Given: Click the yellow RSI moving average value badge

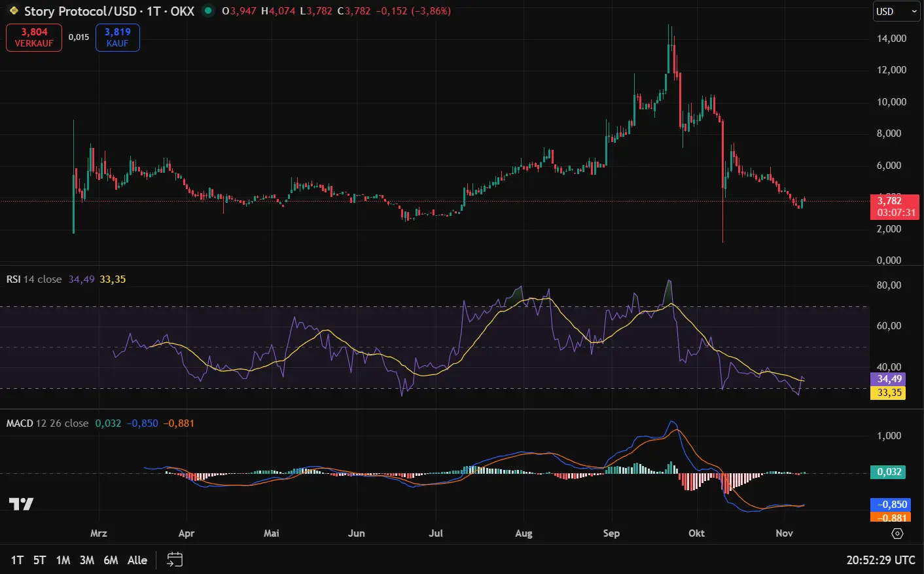Looking at the screenshot, I should (887, 393).
